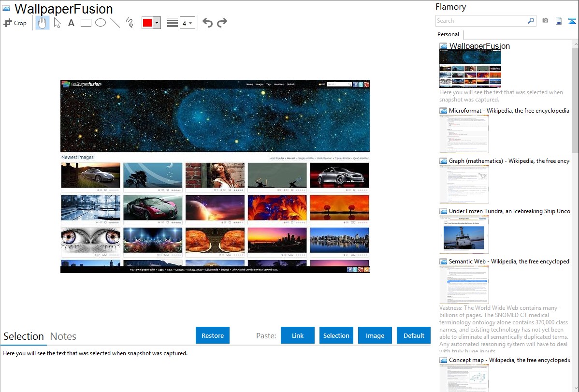Activate the hand pan tool
579x392 pixels.
(42, 23)
